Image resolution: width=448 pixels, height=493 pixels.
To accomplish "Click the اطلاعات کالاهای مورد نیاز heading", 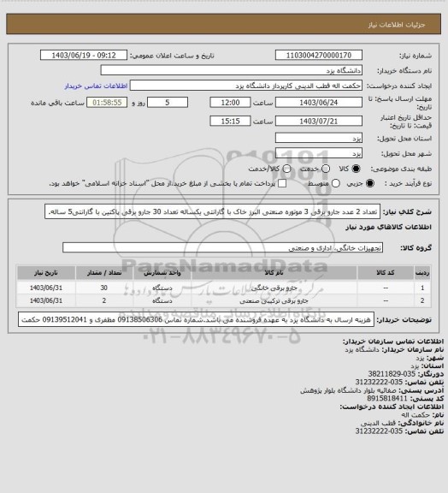I will 388,227.
